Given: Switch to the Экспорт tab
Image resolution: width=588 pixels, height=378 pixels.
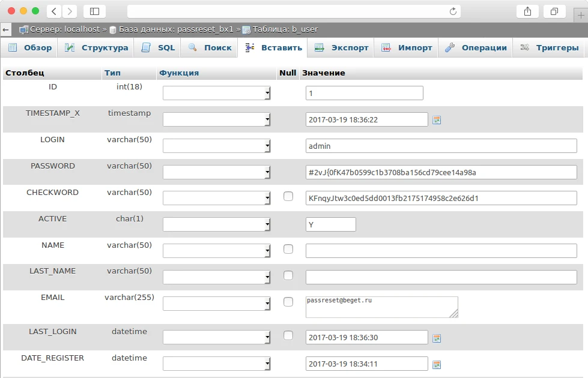Looking at the screenshot, I should point(342,47).
